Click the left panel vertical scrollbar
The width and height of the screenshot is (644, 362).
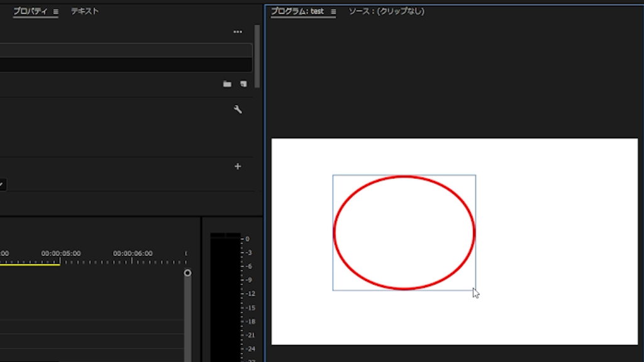(x=257, y=56)
